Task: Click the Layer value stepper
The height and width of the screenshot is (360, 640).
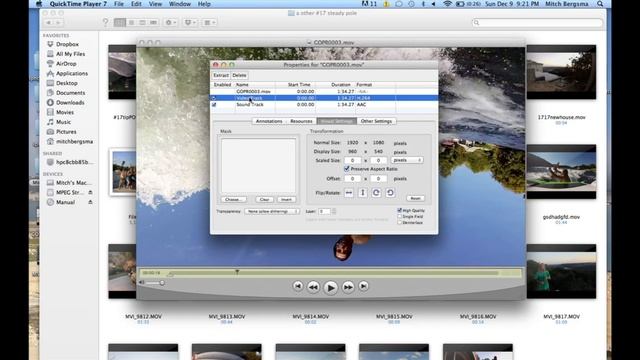Action: point(334,211)
